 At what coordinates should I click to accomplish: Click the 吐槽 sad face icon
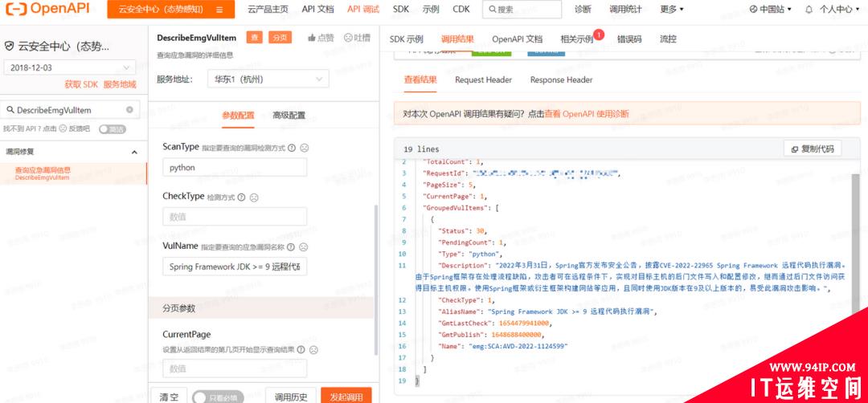tap(348, 38)
